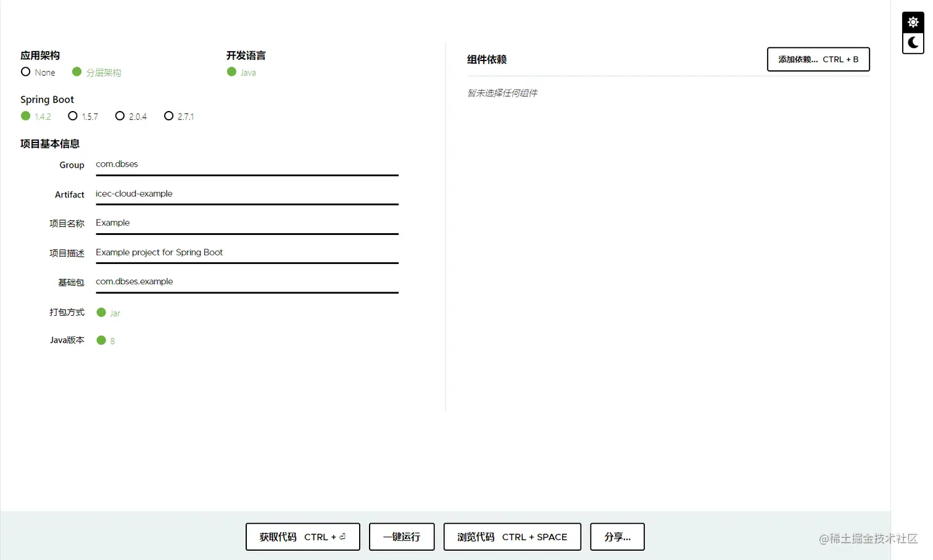
Task: Click 获取代码 to generate project
Action: tap(302, 537)
